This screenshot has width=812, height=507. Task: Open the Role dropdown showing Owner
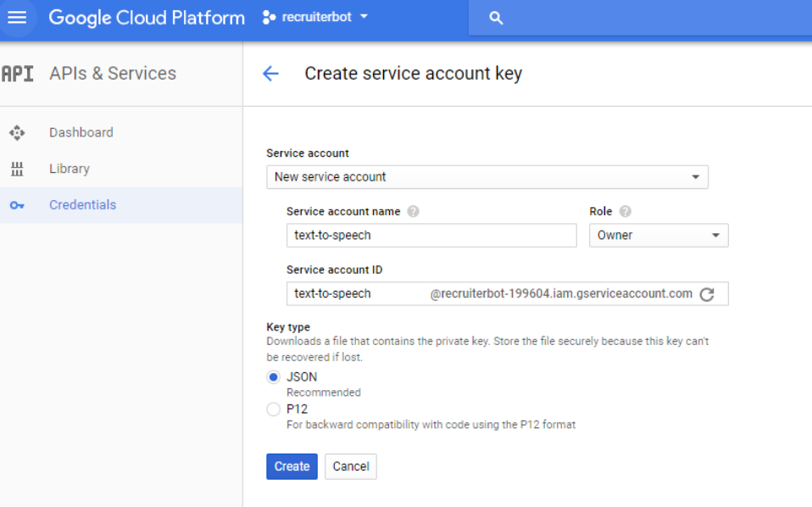pos(659,235)
